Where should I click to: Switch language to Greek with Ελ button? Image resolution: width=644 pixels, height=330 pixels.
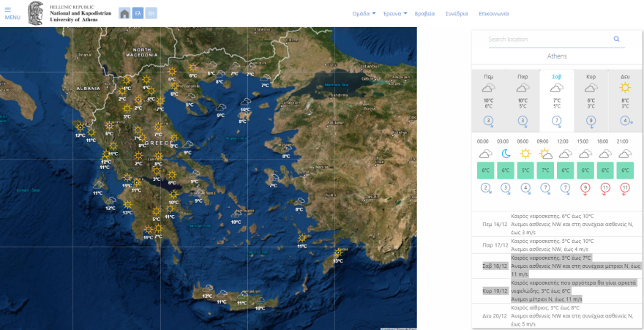coord(138,13)
